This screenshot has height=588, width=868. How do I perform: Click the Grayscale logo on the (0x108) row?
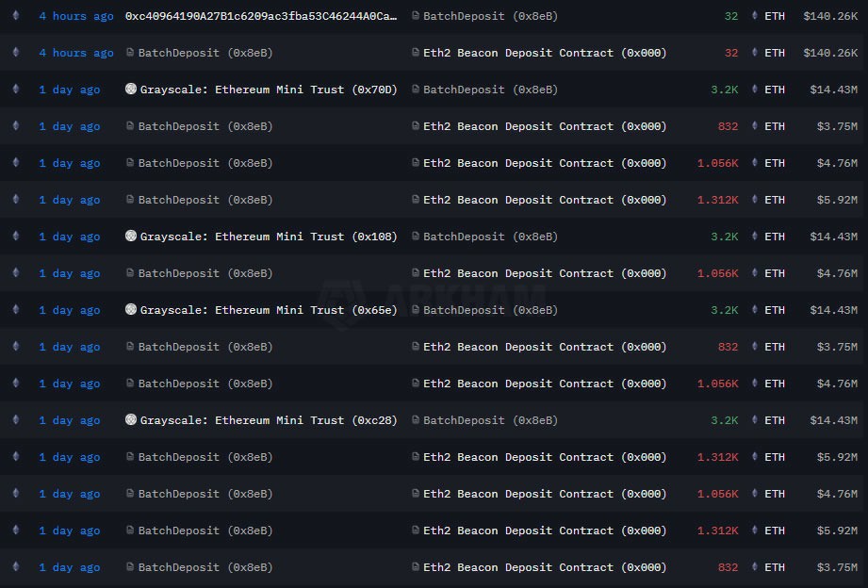130,237
